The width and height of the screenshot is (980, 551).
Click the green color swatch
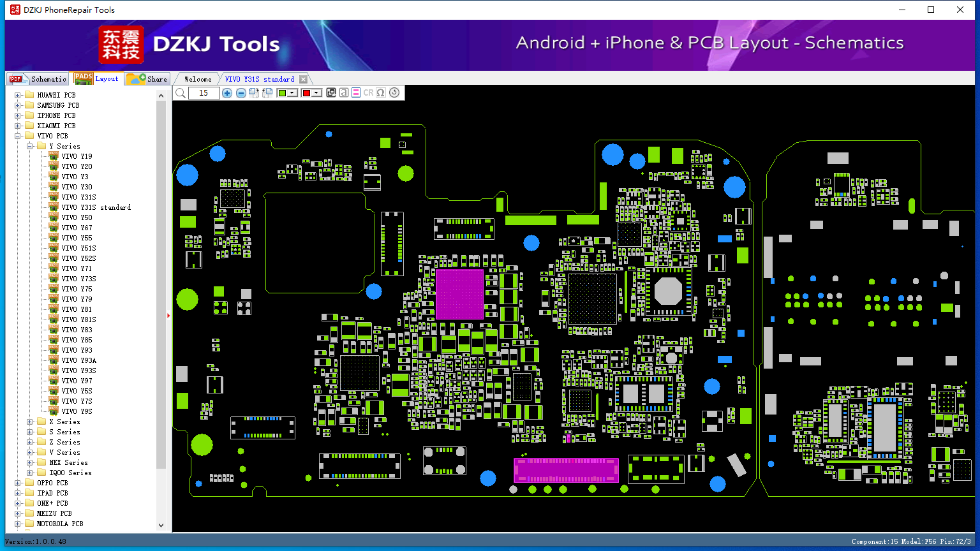282,93
